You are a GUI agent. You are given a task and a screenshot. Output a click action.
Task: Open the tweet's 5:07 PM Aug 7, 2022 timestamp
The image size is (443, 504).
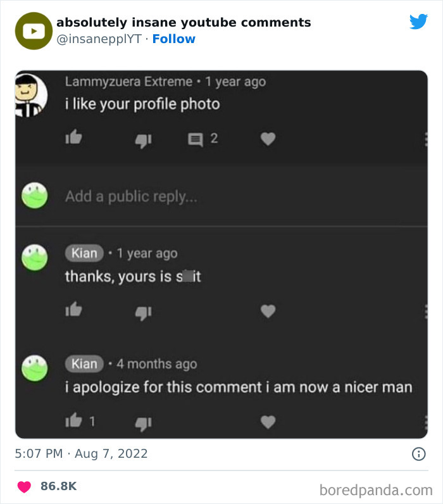pyautogui.click(x=81, y=453)
